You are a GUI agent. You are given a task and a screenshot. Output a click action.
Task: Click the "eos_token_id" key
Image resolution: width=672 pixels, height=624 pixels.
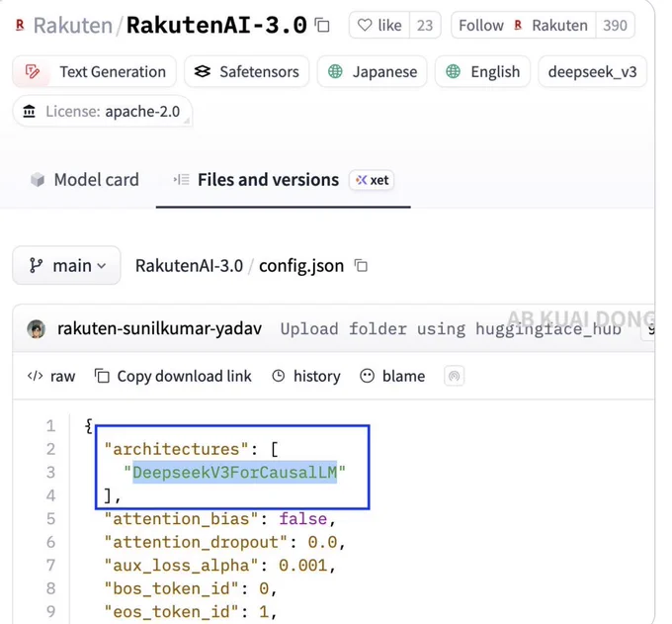171,611
